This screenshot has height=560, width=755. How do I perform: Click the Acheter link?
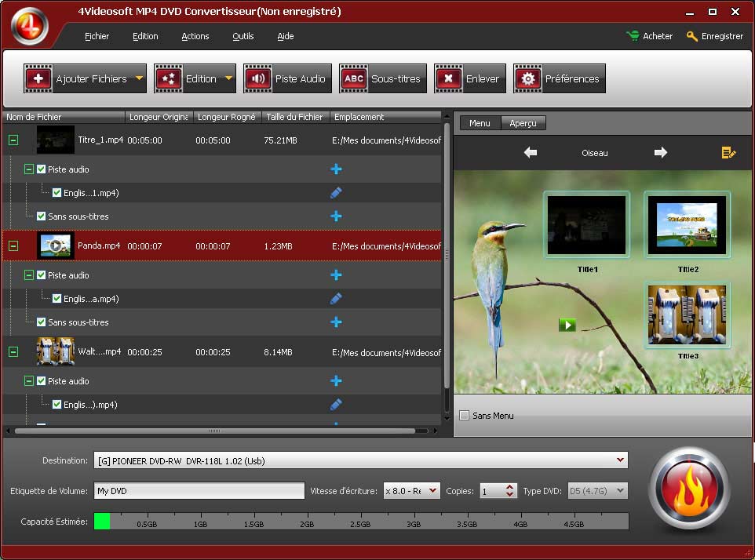650,36
